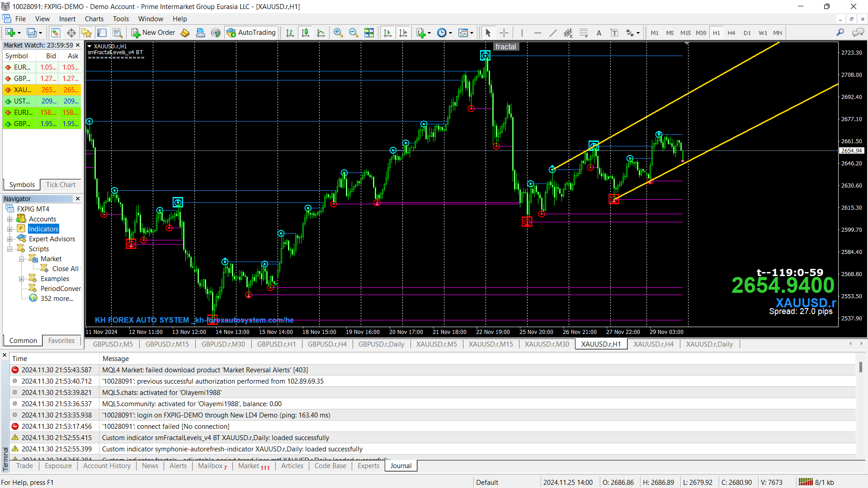Click the New Order button

153,33
